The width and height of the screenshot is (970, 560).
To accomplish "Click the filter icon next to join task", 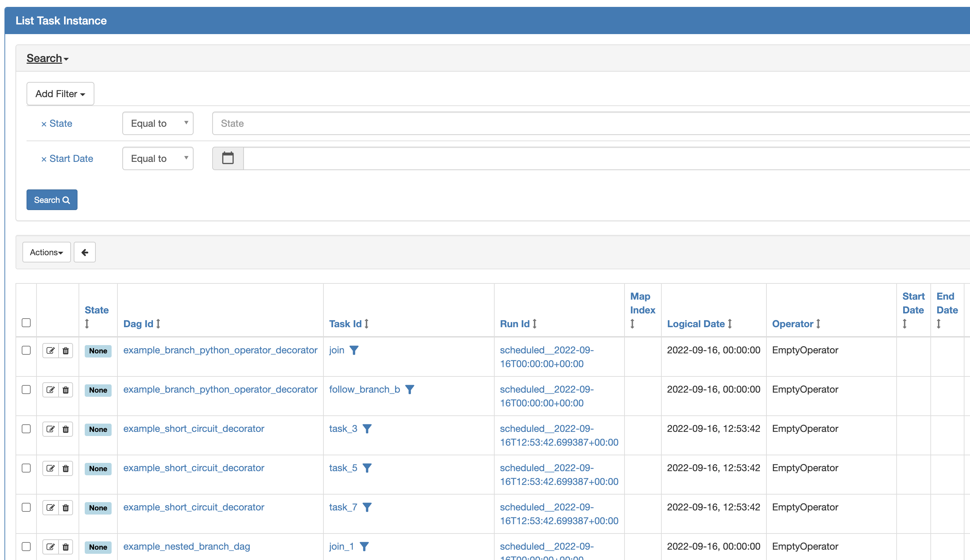I will 354,350.
